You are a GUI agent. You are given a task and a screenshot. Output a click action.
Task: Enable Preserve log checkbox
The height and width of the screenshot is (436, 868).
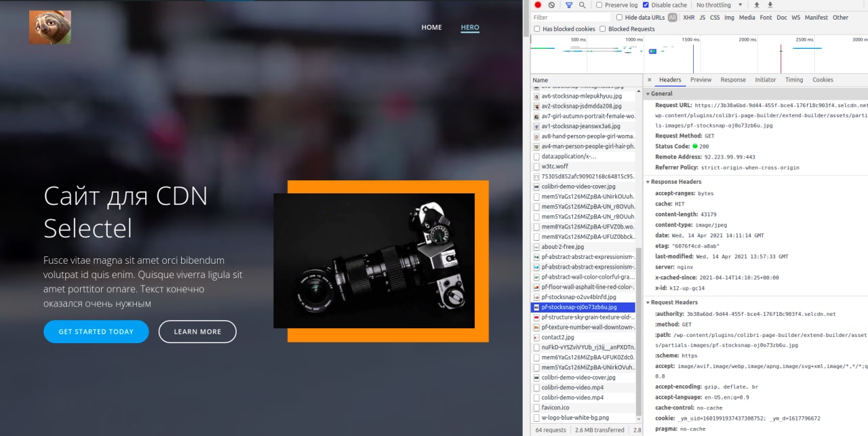point(599,5)
